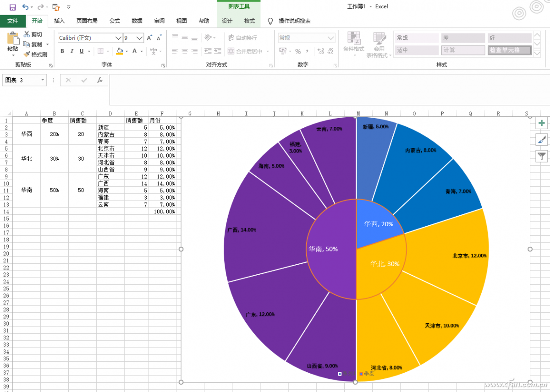The width and height of the screenshot is (550, 392).
Task: Open the number format 常规 dropdown
Action: coord(330,38)
